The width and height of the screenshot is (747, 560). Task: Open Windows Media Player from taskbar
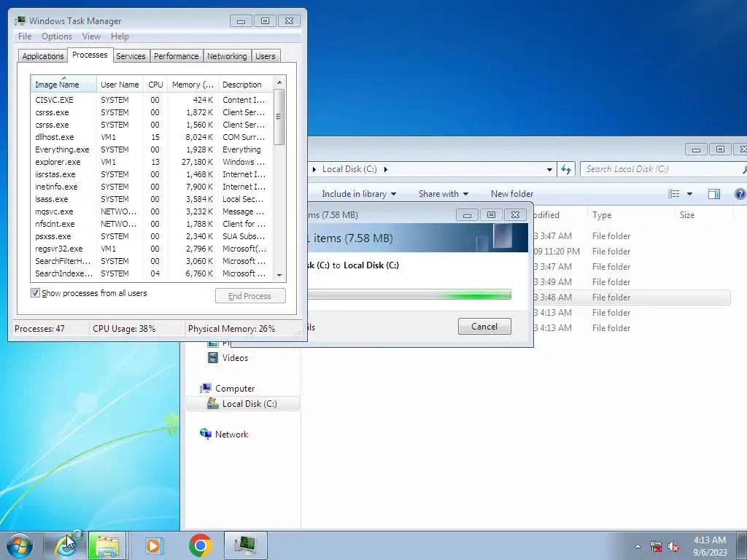point(153,545)
